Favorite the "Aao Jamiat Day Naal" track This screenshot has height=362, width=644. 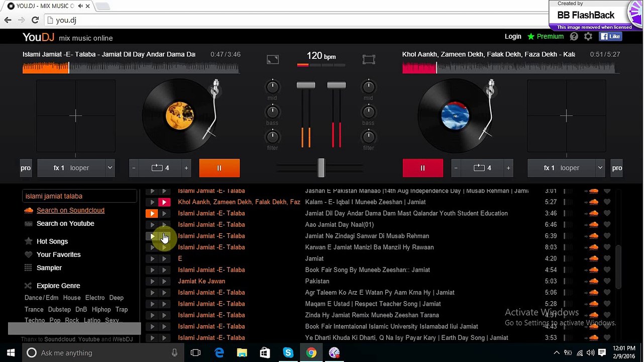tap(607, 225)
